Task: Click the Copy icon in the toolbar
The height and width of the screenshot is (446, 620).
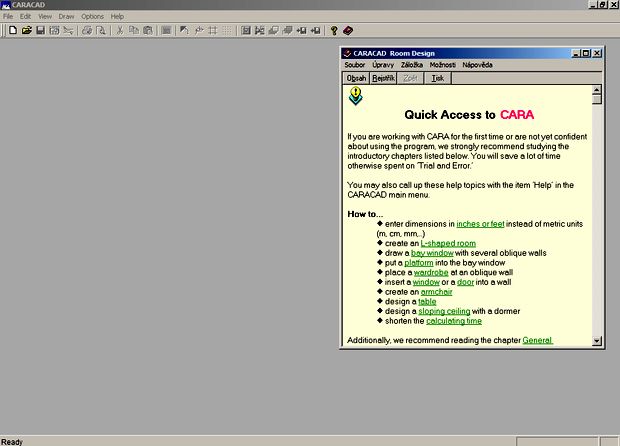Action: [134, 30]
